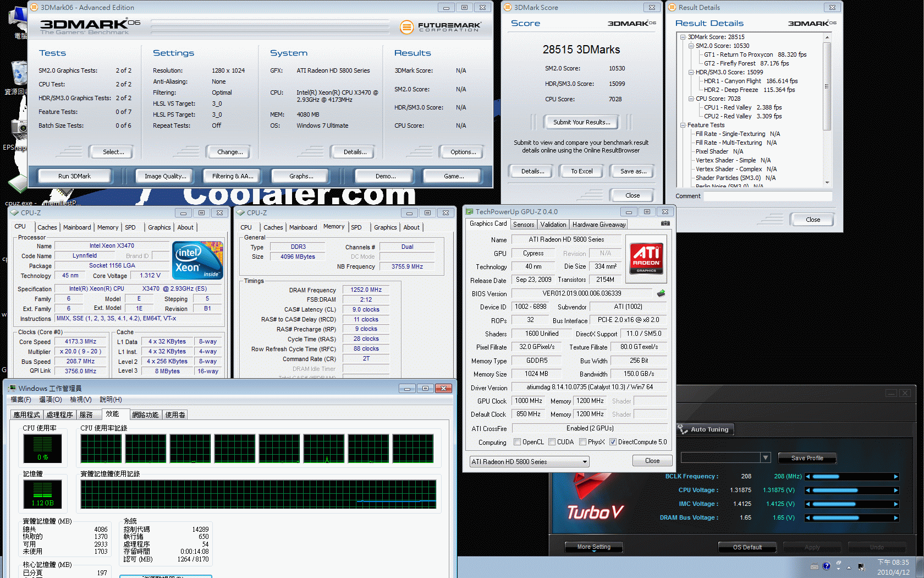Toggle the OpenCL checkbox in GPU-Z

click(x=517, y=442)
